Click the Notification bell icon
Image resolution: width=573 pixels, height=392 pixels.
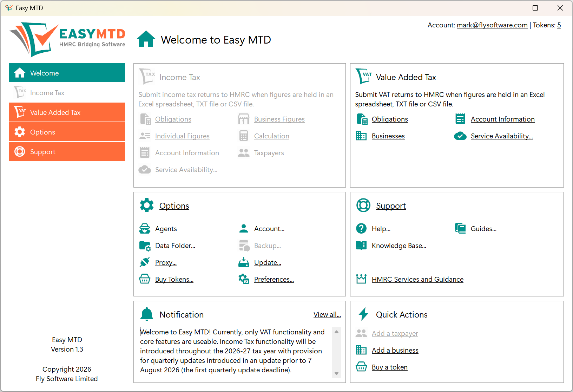coord(147,314)
